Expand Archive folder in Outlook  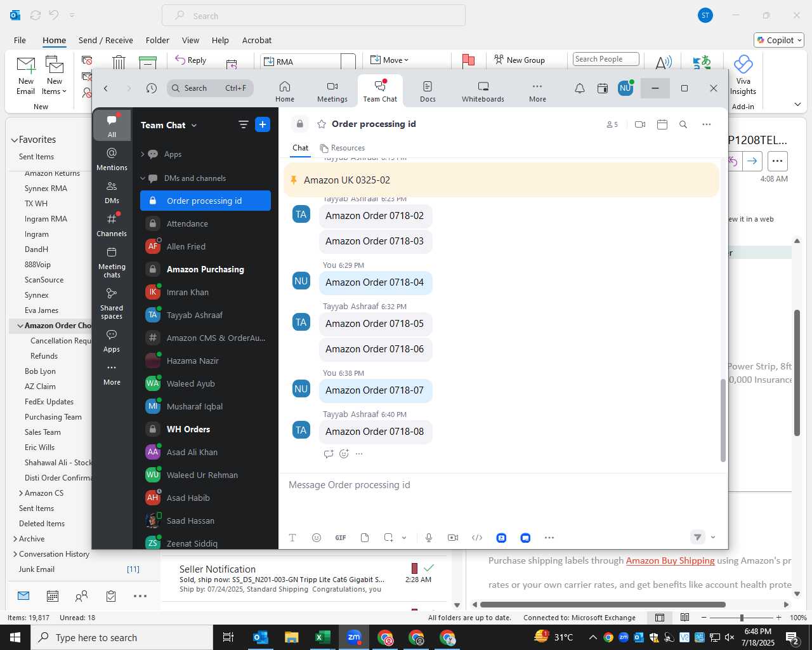(x=15, y=539)
